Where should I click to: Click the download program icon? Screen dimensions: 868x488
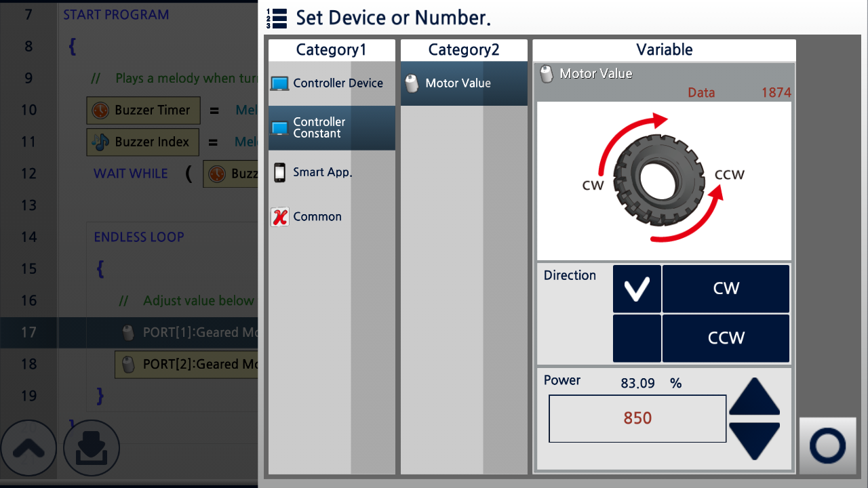pos(92,448)
